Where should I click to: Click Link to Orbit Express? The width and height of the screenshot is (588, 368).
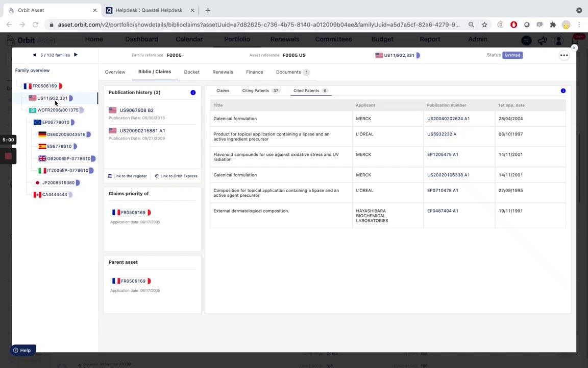[x=176, y=176]
